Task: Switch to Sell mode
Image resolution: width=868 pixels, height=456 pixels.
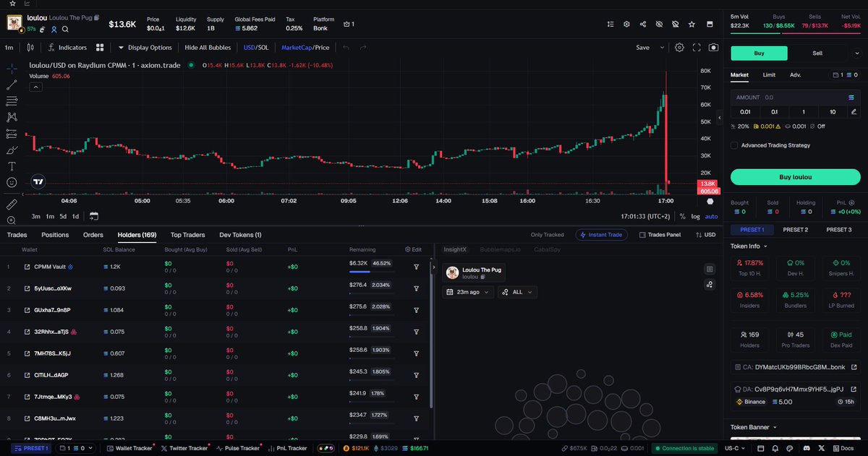Action: [x=817, y=53]
